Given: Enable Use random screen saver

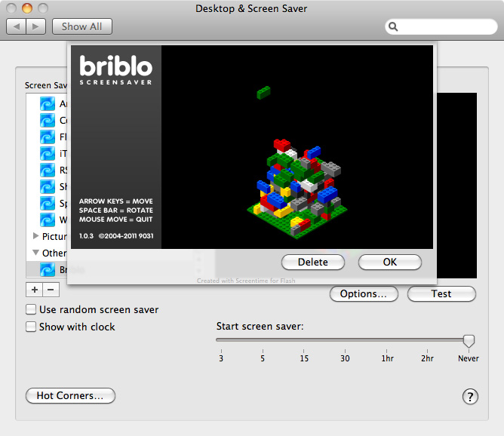Looking at the screenshot, I should click(x=31, y=309).
